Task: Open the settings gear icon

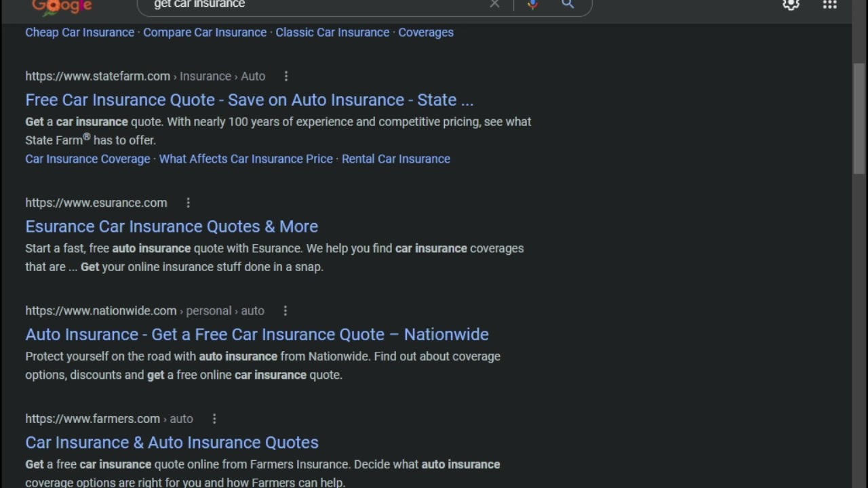Action: click(791, 5)
